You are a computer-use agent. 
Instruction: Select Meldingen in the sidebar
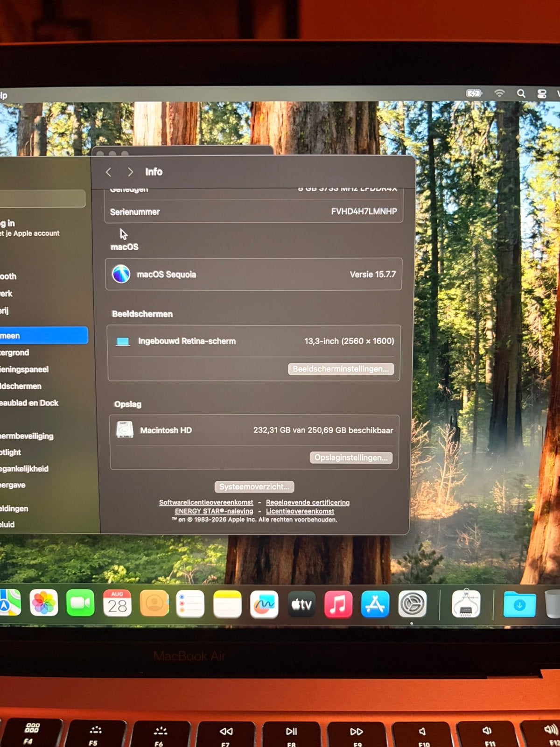(14, 508)
